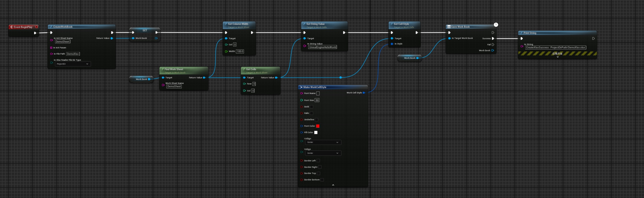Viewport: 644px width, 198px height.
Task: Collapse the Make WorkCellStyle node arrow
Action: coord(333,185)
